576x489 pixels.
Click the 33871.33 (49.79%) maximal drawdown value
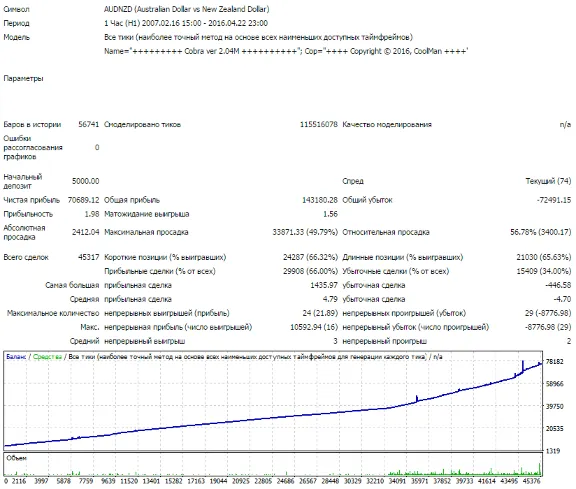pyautogui.click(x=305, y=232)
